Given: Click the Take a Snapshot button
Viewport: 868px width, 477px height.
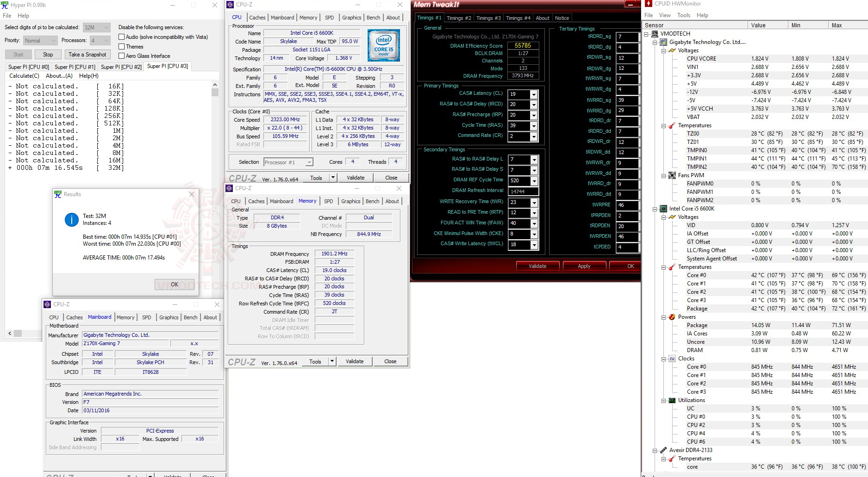Looking at the screenshot, I should (x=87, y=55).
